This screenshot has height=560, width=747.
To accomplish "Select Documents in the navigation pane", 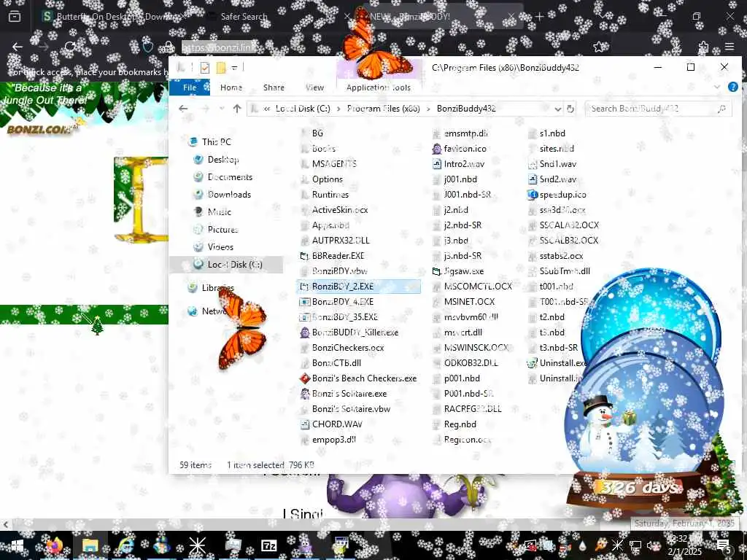I will (230, 176).
